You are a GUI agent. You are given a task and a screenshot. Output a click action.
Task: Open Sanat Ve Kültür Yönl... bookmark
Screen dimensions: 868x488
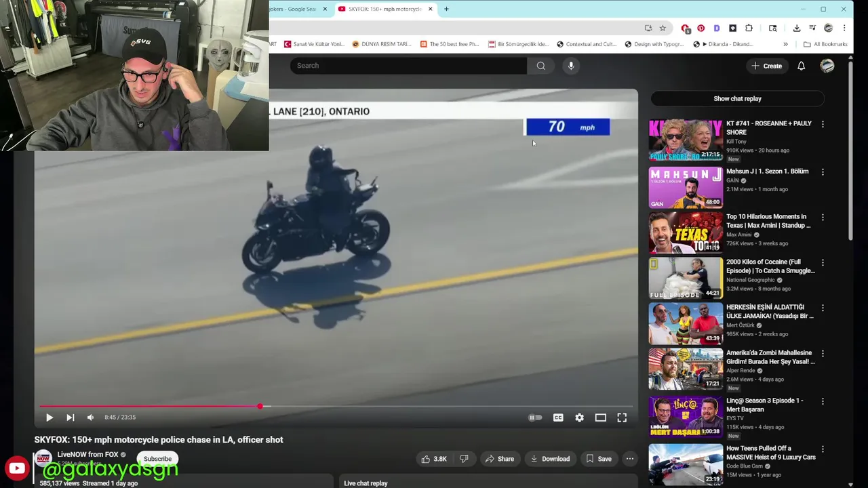tap(314, 44)
